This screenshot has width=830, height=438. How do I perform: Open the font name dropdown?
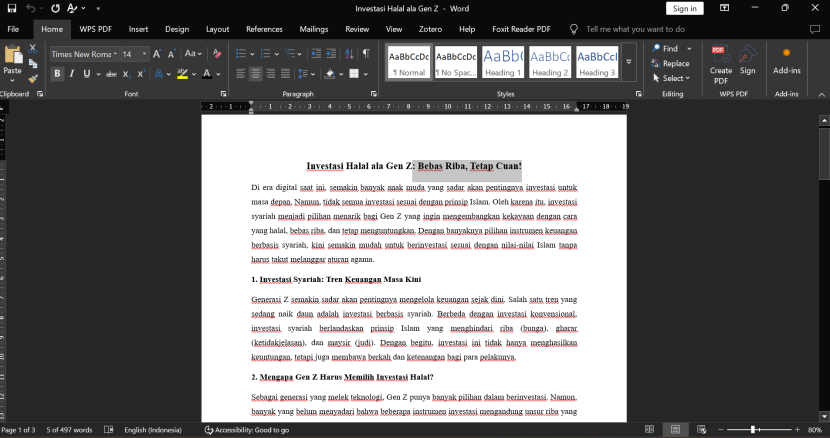[115, 54]
